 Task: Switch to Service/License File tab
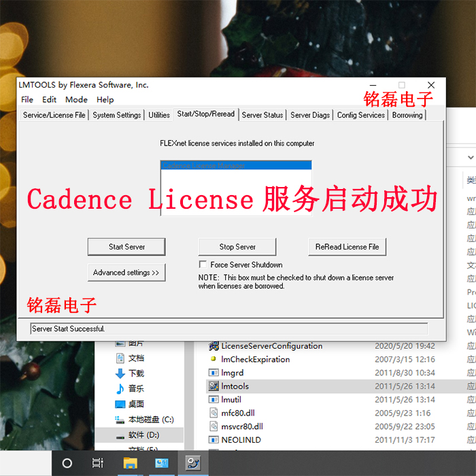point(54,115)
